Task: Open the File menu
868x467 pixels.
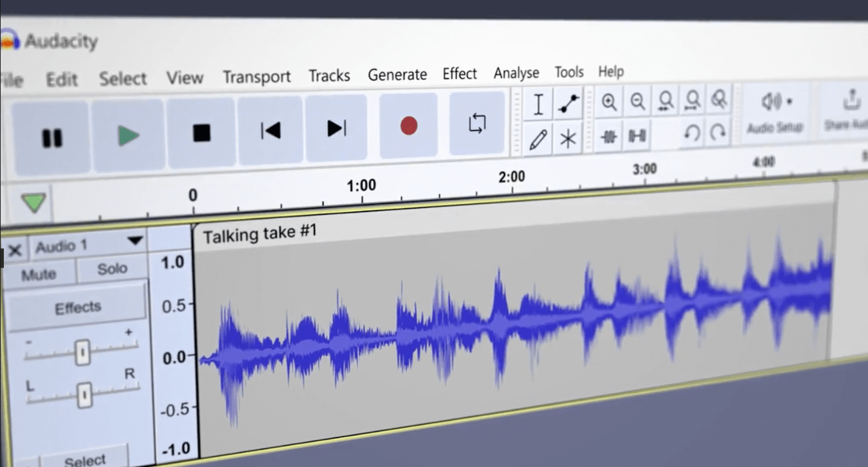Action: pos(11,80)
